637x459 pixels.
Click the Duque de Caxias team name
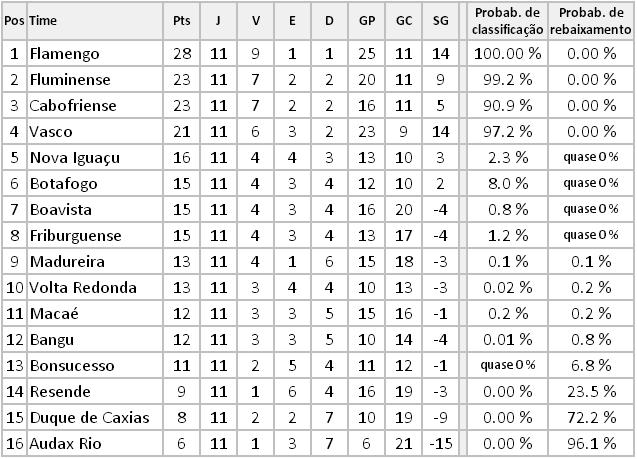click(x=83, y=417)
